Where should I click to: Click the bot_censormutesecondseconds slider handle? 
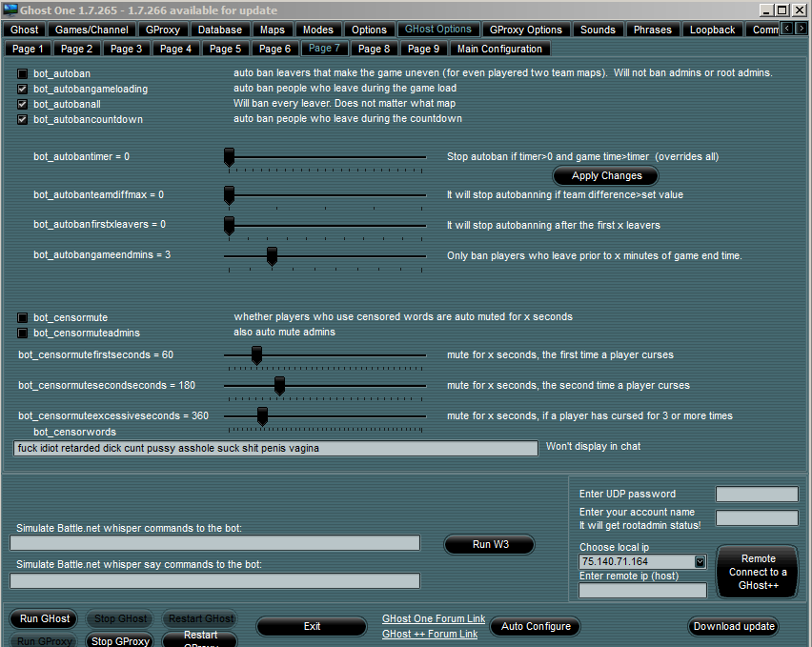[x=279, y=386]
